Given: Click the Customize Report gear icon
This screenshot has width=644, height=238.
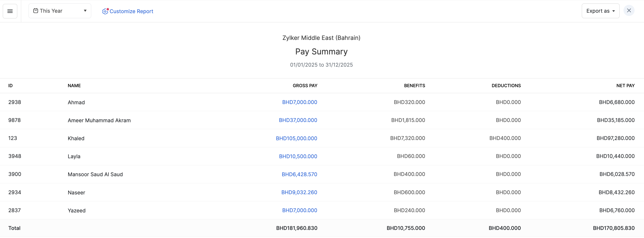Looking at the screenshot, I should pos(105,11).
